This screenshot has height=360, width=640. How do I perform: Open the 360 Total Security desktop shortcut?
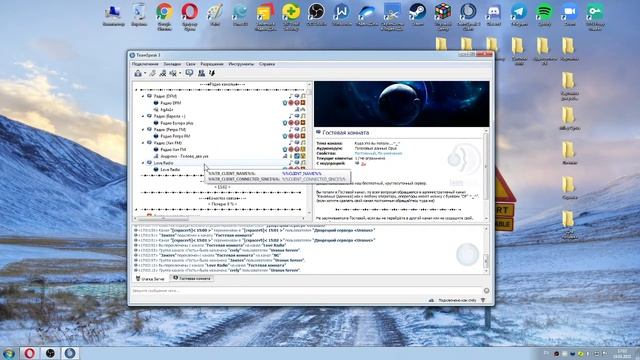coord(291,16)
